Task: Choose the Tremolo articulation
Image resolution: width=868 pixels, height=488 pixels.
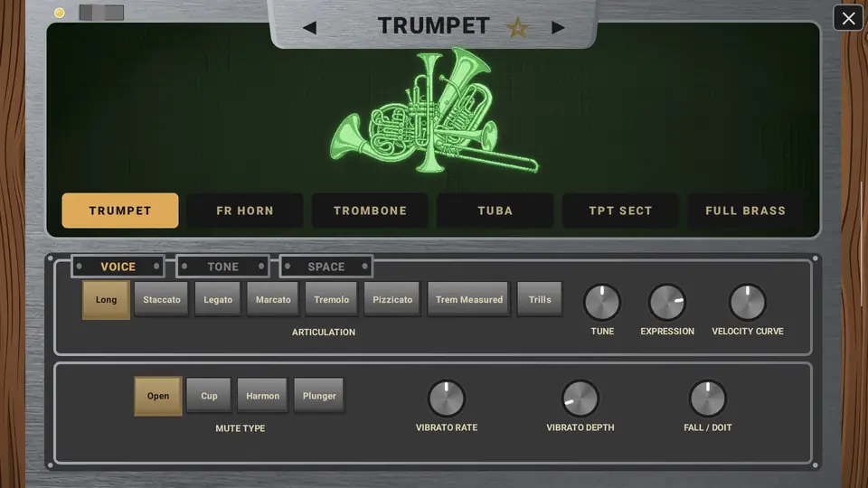Action: pyautogui.click(x=331, y=299)
